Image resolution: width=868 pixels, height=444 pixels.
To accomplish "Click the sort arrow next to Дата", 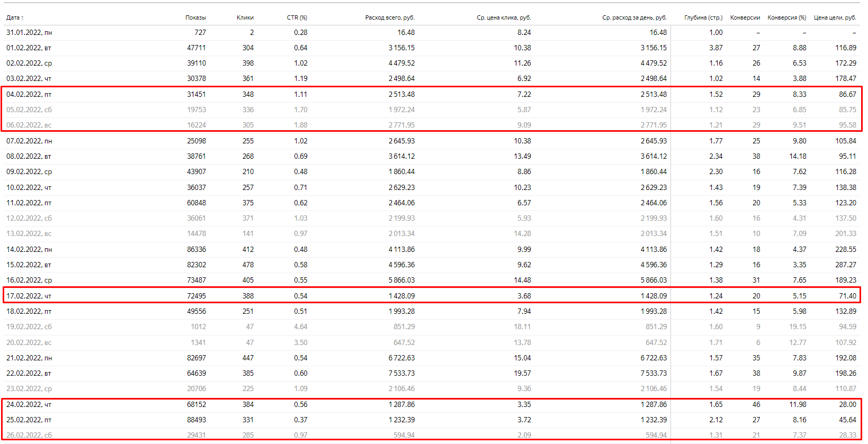I will coord(22,18).
